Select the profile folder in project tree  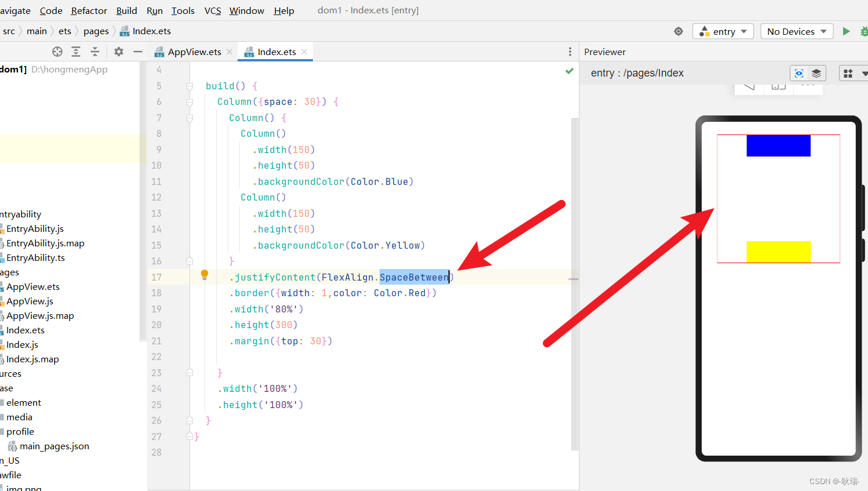click(x=20, y=431)
